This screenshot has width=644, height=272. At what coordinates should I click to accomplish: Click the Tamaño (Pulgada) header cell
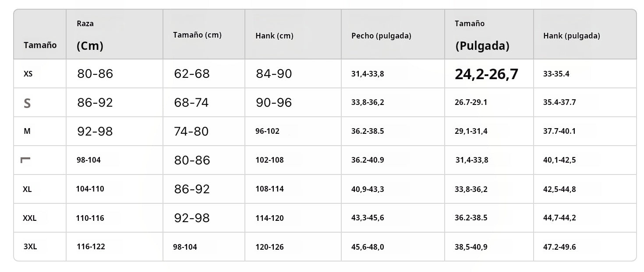tap(482, 36)
